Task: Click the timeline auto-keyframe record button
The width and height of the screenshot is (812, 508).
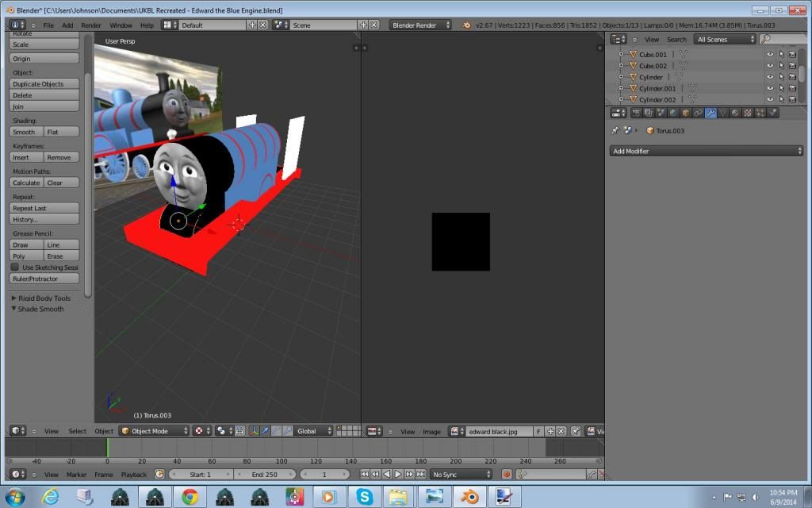Action: [x=507, y=475]
